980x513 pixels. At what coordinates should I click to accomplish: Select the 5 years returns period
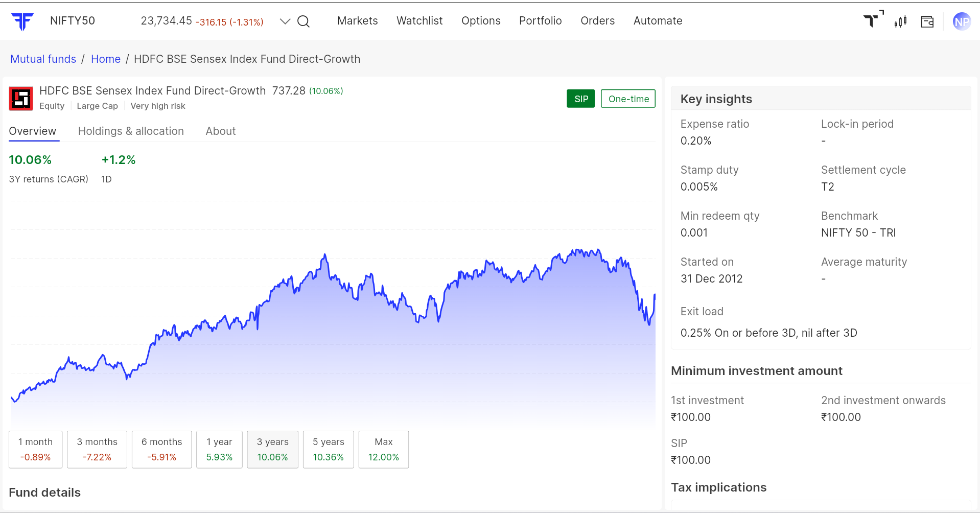point(328,449)
